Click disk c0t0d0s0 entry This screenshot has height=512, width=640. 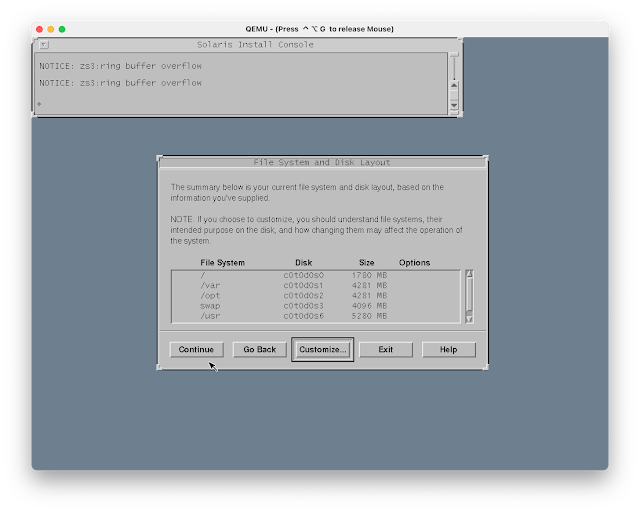[304, 275]
